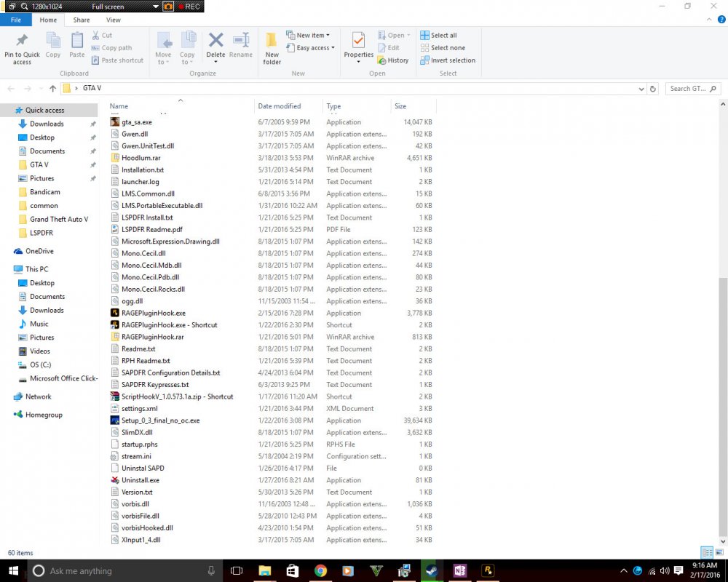Click the Refresh button by address bar
728x582 pixels.
pos(653,89)
